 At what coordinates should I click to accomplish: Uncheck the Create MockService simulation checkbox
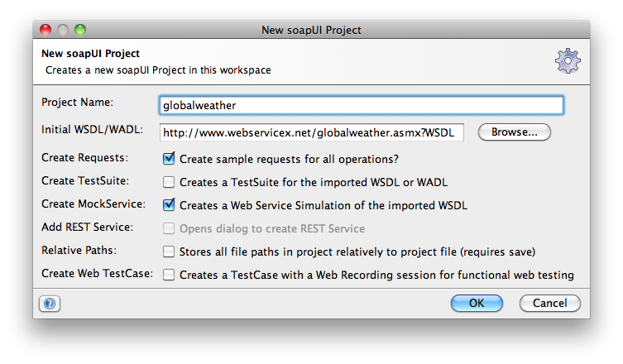pyautogui.click(x=169, y=204)
